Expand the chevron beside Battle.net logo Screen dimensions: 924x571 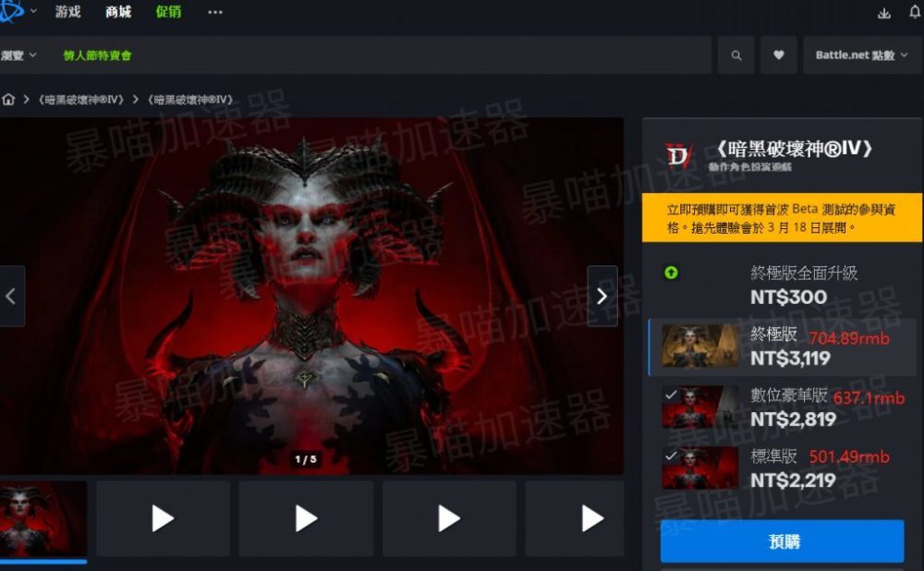coord(33,10)
